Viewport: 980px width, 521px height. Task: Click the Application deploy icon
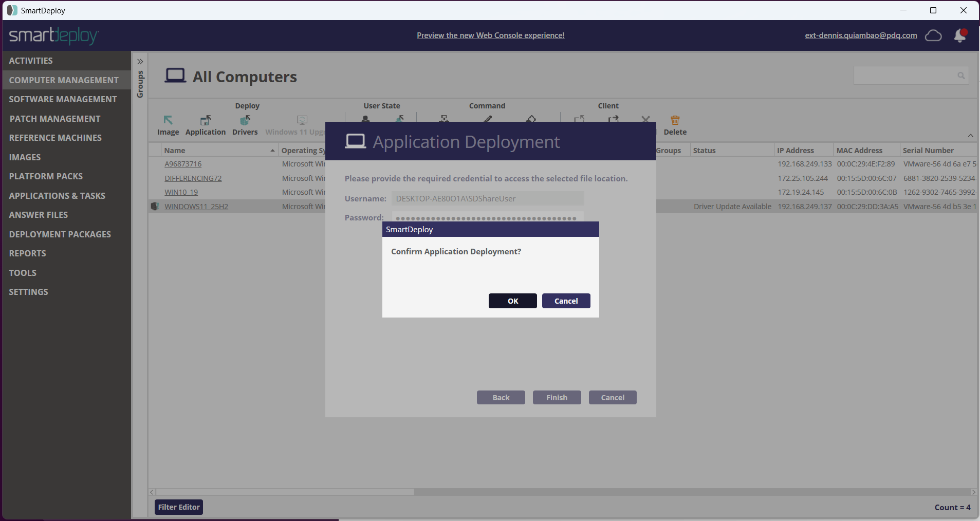206,121
